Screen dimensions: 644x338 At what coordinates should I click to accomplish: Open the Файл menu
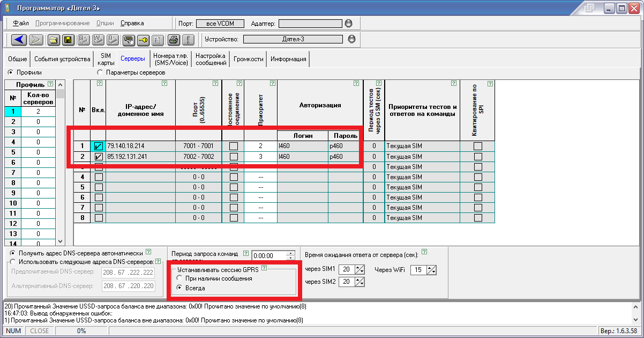(21, 24)
